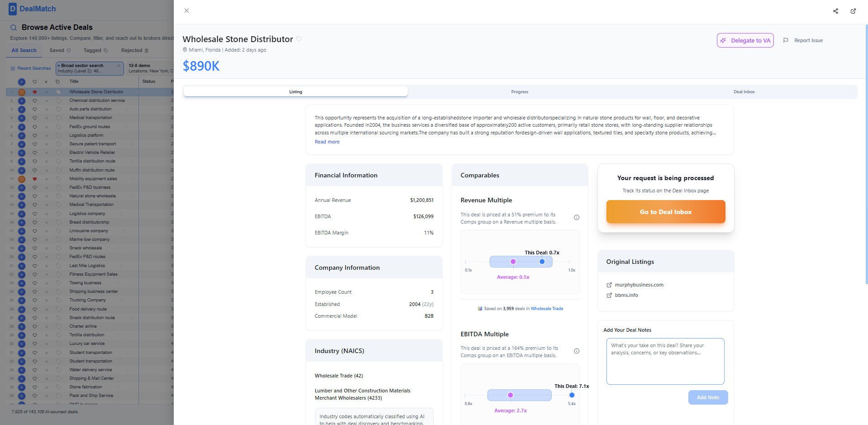The image size is (868, 425).
Task: Click the DealMatch logo icon
Action: (13, 9)
